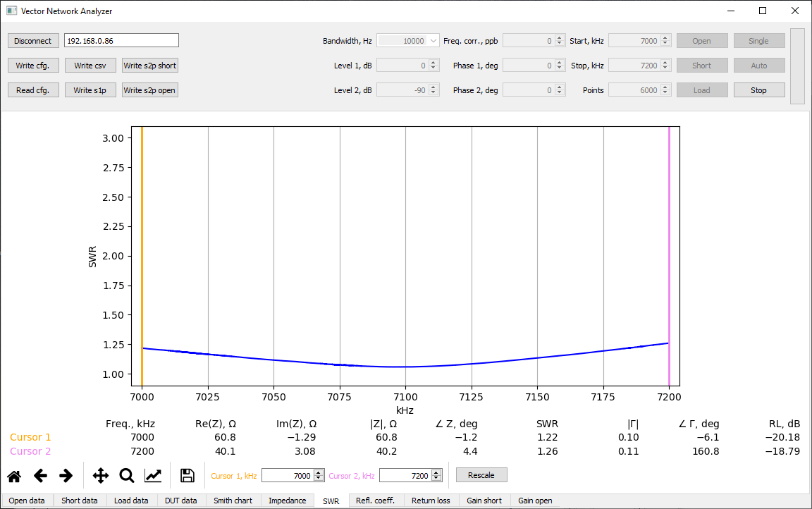Increase Cursor 1 kHz with up arrow
This screenshot has width=812, height=509.
(x=319, y=472)
